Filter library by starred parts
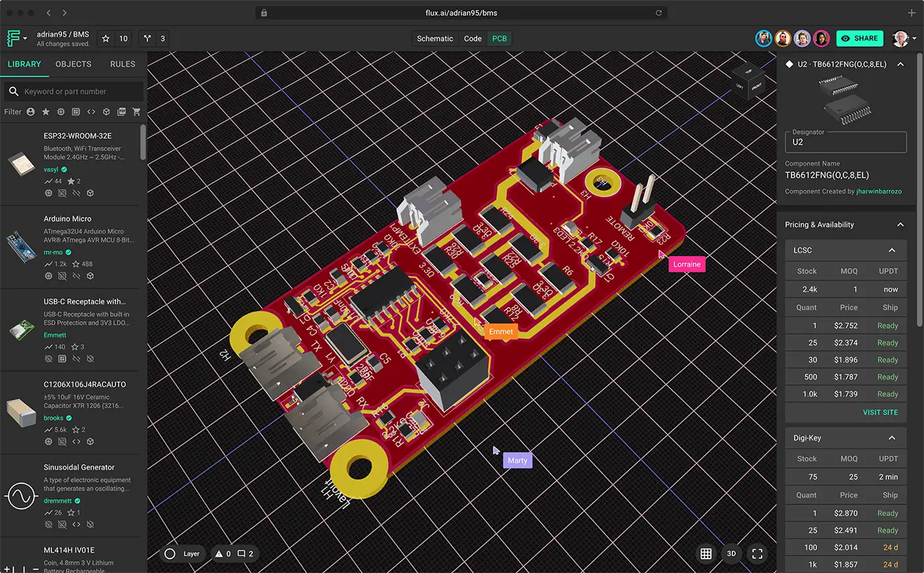924x573 pixels. tap(46, 112)
